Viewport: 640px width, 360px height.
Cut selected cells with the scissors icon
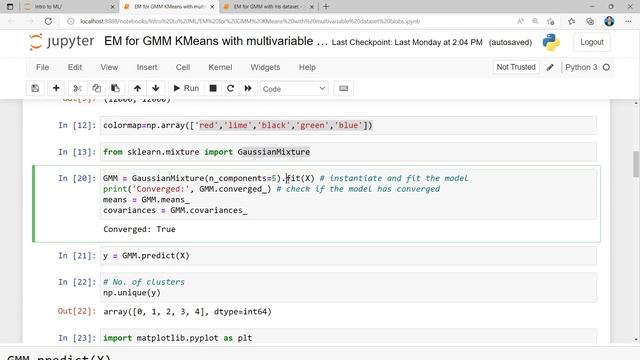[x=77, y=89]
